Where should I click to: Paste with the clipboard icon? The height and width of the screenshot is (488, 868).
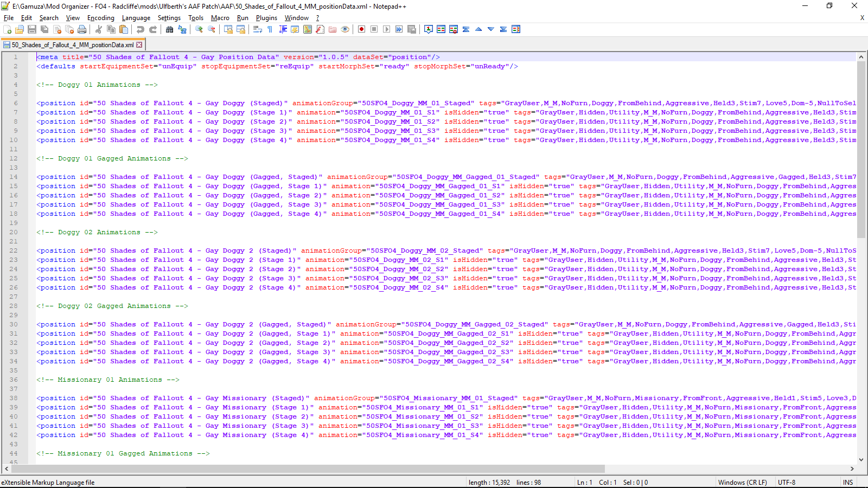coord(124,29)
